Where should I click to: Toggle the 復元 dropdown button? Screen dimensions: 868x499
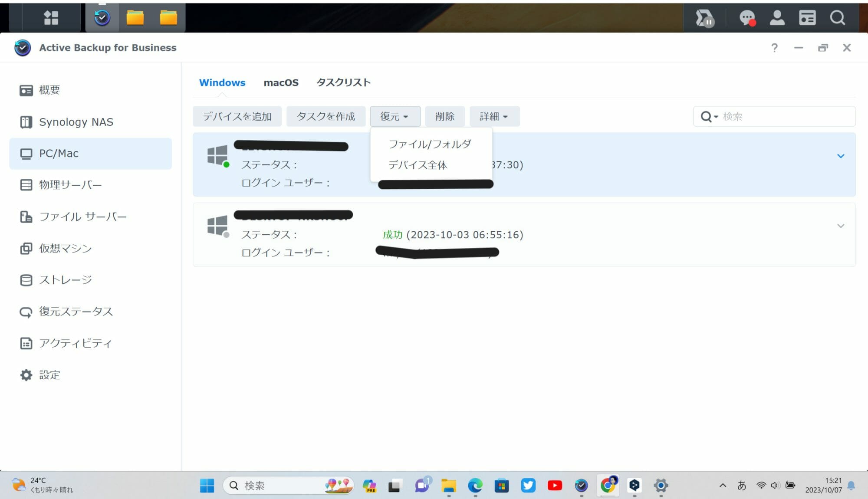[x=395, y=116]
